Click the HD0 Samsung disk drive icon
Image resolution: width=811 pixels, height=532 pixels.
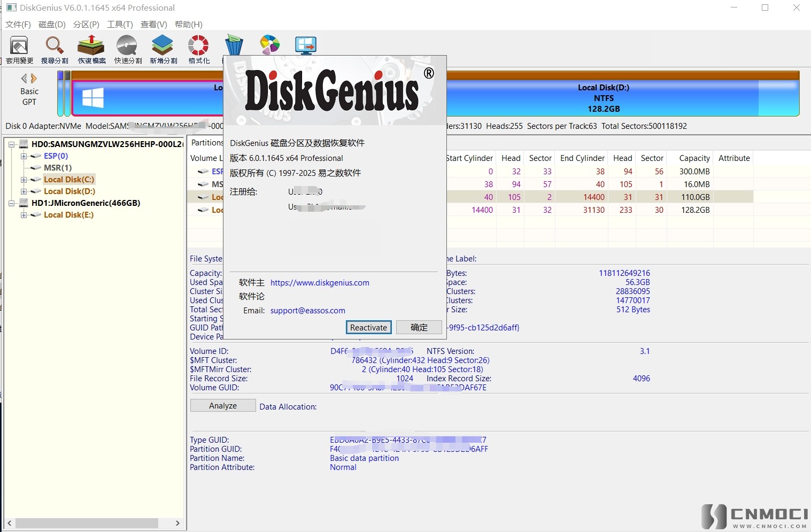[24, 144]
